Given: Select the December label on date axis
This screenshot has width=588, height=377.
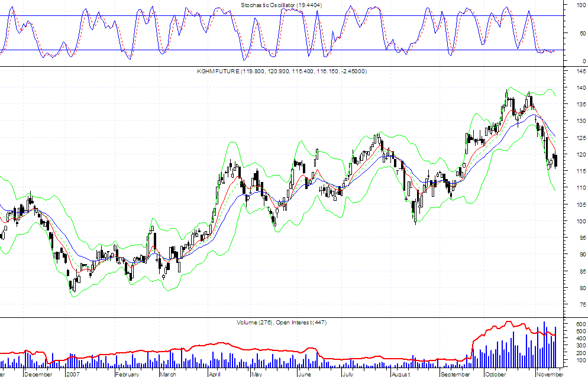Looking at the screenshot, I should click(x=38, y=374).
